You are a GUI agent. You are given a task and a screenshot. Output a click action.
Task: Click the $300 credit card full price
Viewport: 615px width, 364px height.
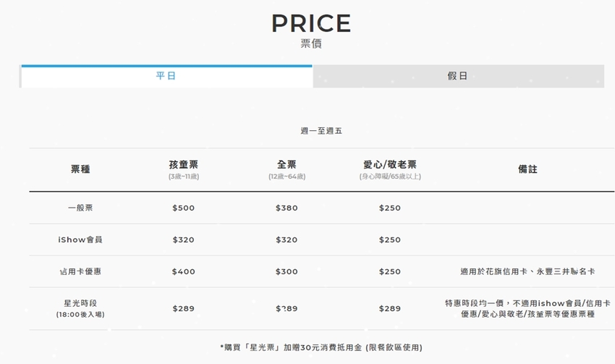[287, 271]
